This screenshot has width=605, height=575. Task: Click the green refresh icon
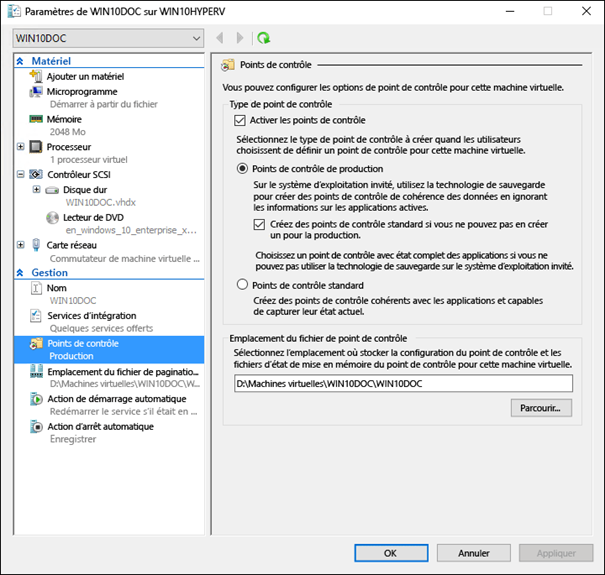(x=264, y=38)
